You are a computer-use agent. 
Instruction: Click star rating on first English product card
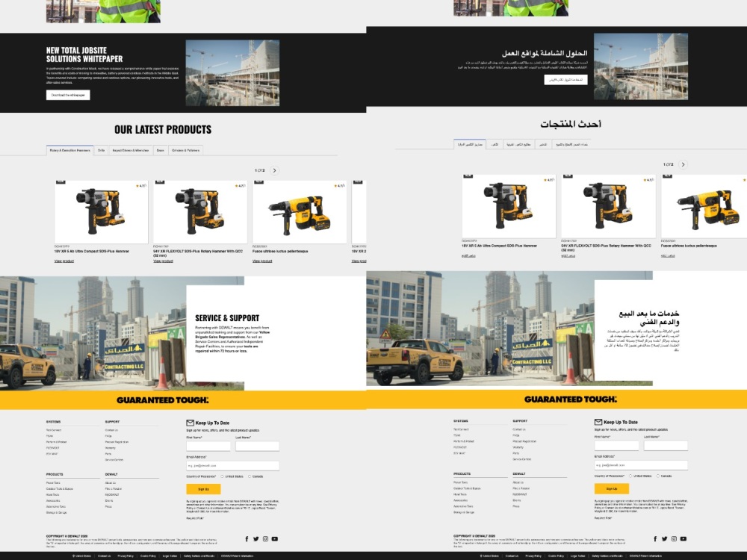pos(141,186)
